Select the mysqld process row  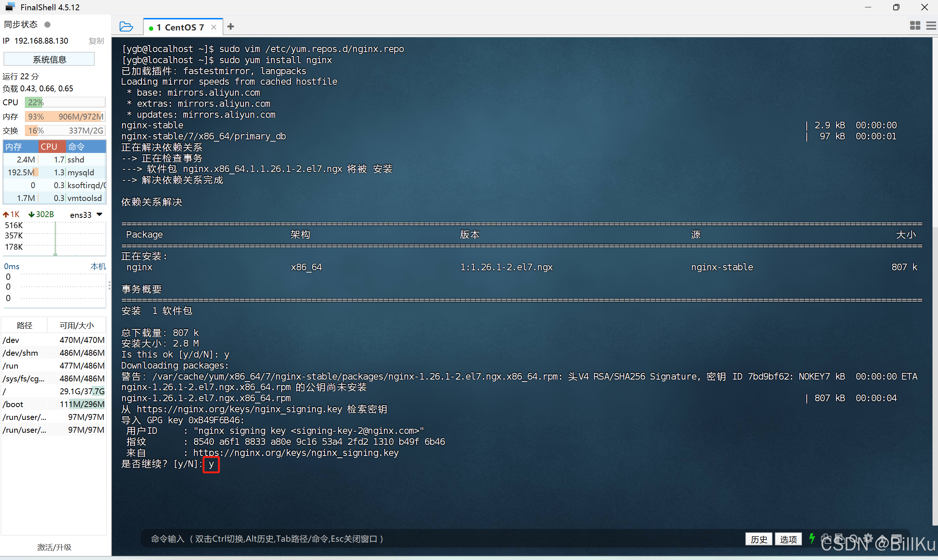pos(55,172)
